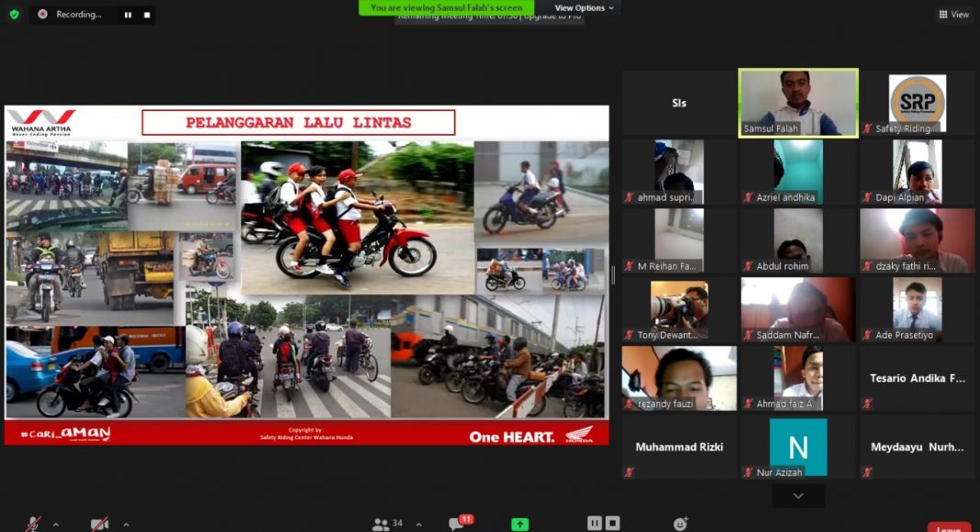Open the Chat with 11 unread messages
This screenshot has width=980, height=532.
tap(456, 524)
